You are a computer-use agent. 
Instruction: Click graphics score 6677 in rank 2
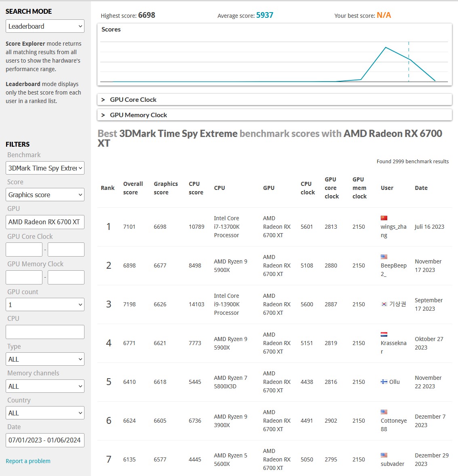point(160,265)
